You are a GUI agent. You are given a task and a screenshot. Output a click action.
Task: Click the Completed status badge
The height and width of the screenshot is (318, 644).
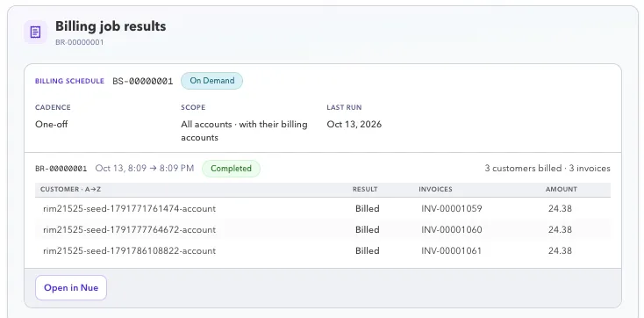pos(231,169)
